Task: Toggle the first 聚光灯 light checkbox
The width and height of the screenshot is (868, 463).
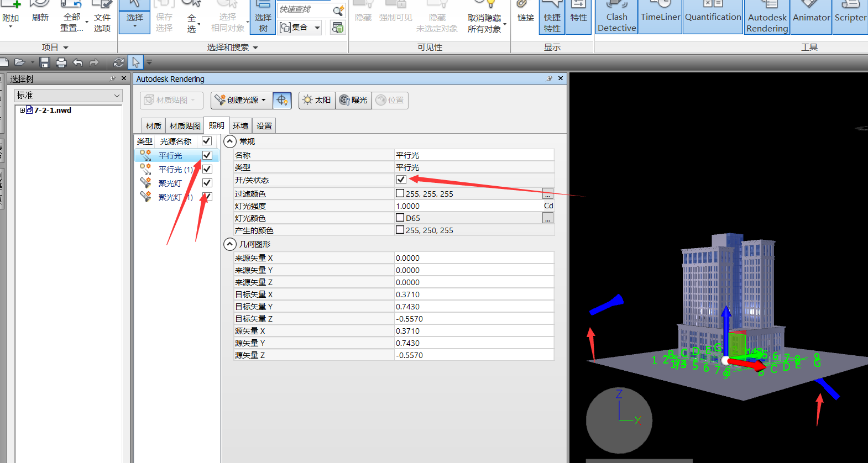Action: tap(207, 183)
